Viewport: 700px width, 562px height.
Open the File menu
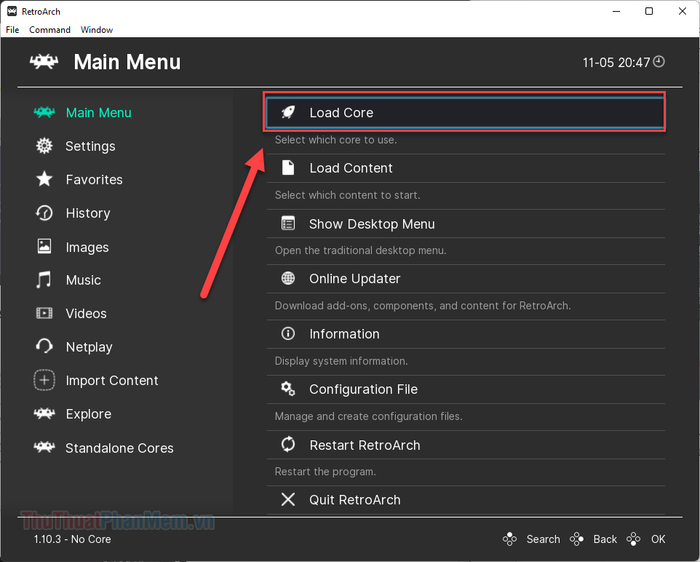[x=12, y=30]
